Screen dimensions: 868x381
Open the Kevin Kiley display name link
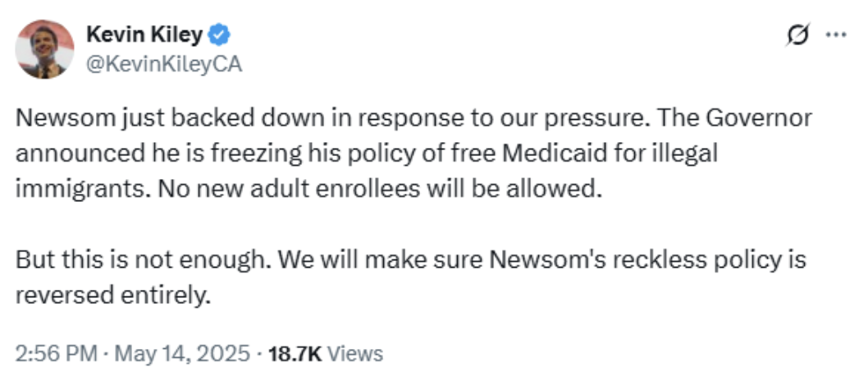click(144, 34)
